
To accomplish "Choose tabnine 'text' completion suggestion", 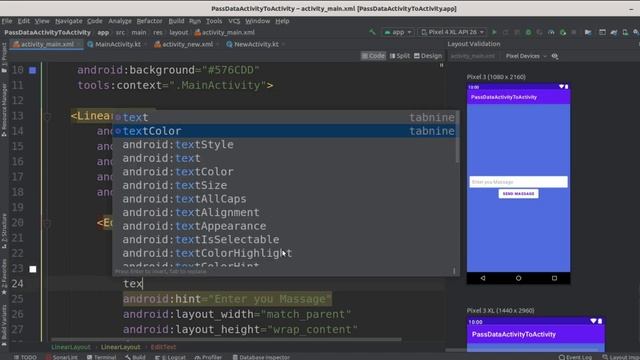I will [x=285, y=117].
